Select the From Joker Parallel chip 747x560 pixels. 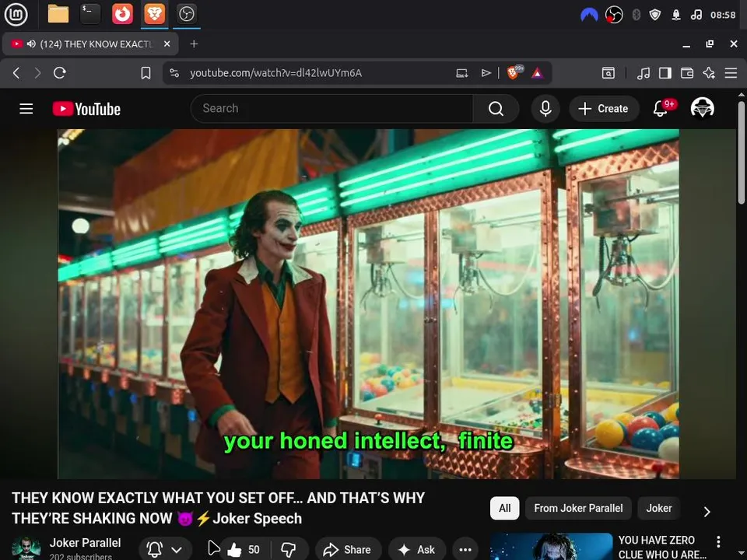(x=578, y=508)
